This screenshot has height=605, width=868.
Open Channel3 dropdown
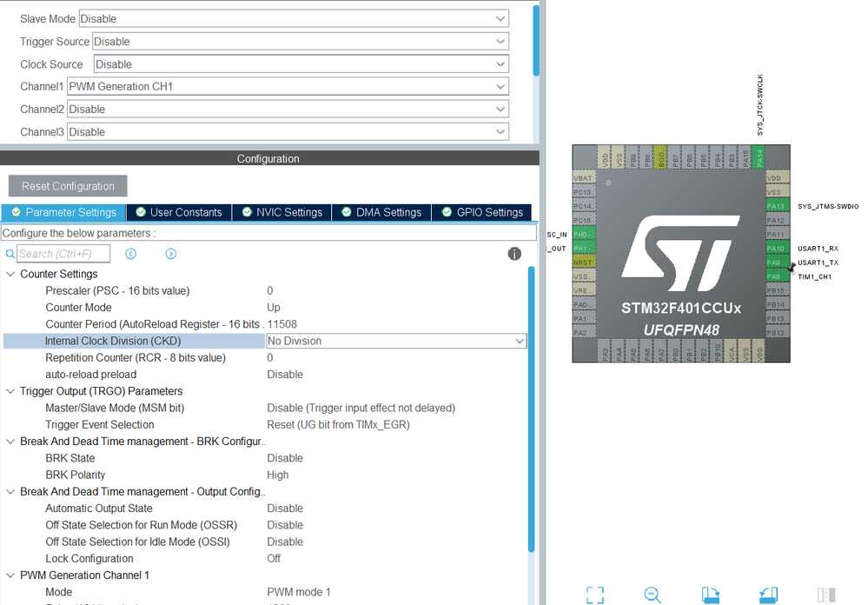point(288,132)
